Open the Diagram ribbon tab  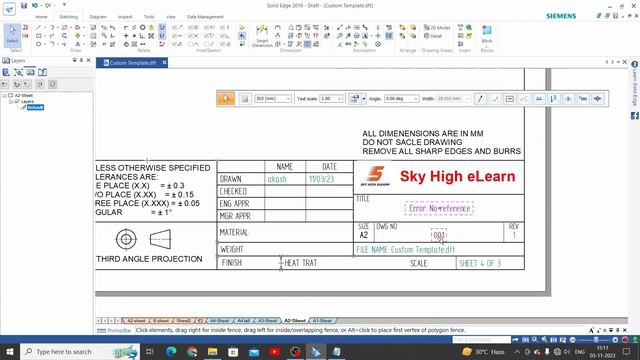98,17
